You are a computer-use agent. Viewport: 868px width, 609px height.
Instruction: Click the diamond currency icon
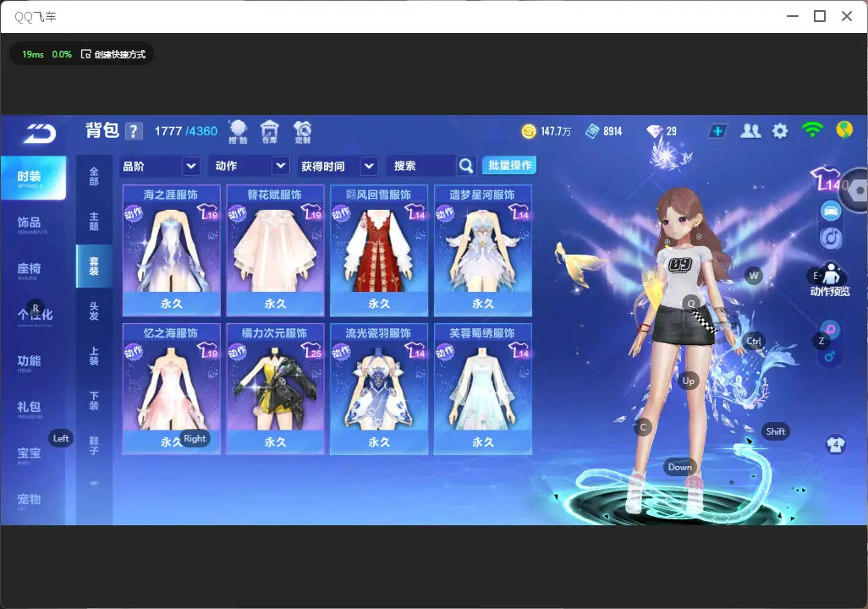click(x=654, y=131)
